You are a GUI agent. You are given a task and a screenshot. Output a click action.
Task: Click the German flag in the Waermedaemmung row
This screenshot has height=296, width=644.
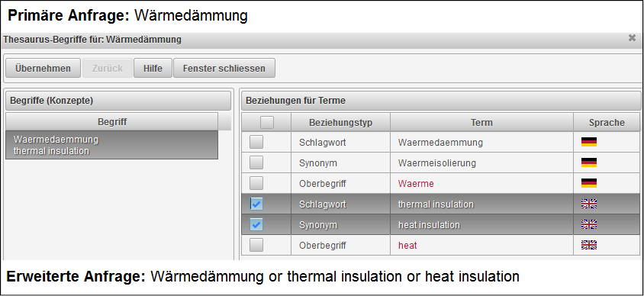tap(588, 142)
